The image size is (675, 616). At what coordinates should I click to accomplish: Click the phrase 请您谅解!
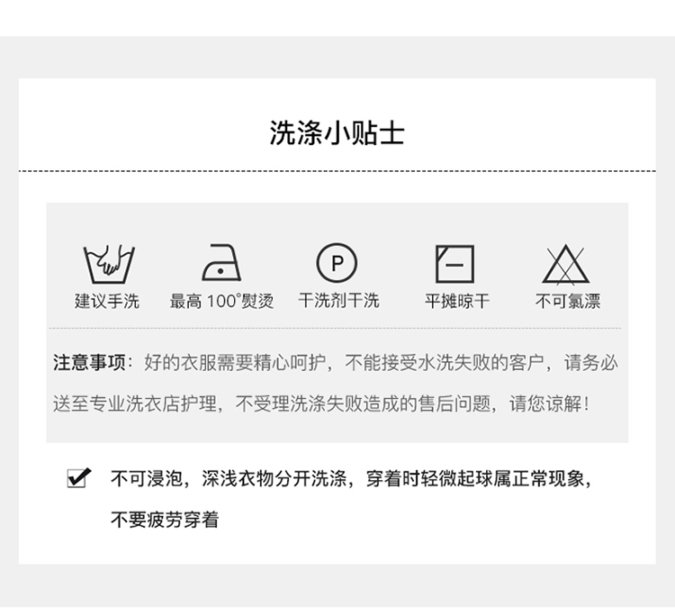point(549,403)
